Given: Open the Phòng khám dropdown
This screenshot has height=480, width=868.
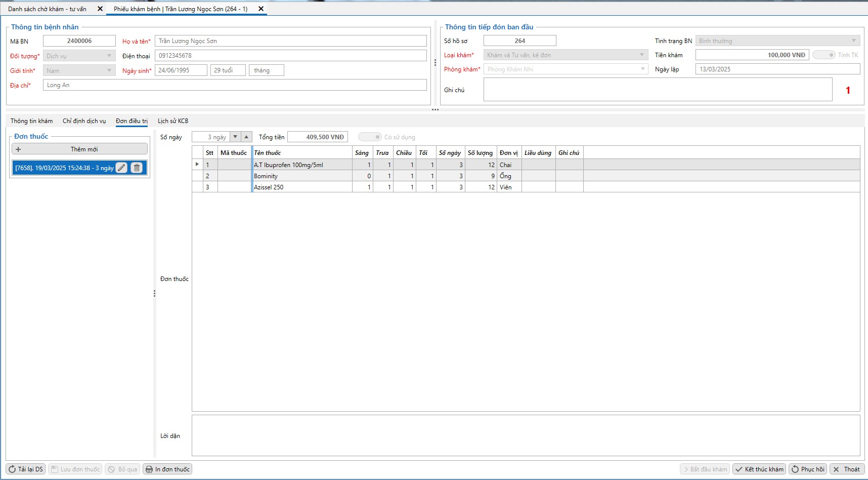Looking at the screenshot, I should coord(566,69).
